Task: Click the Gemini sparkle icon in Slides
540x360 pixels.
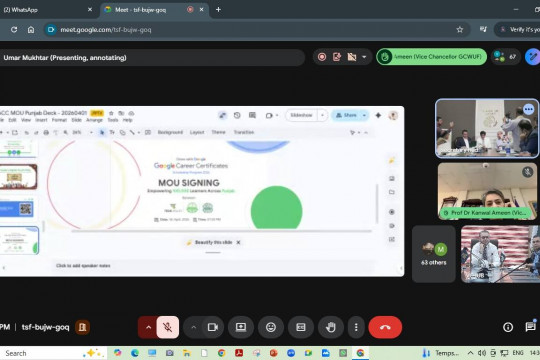Action: pos(378,115)
